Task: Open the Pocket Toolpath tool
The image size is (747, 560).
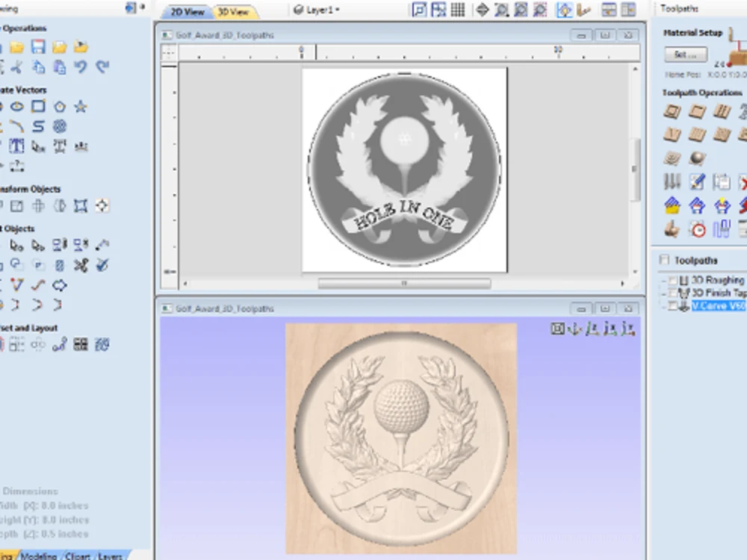Action: 696,111
